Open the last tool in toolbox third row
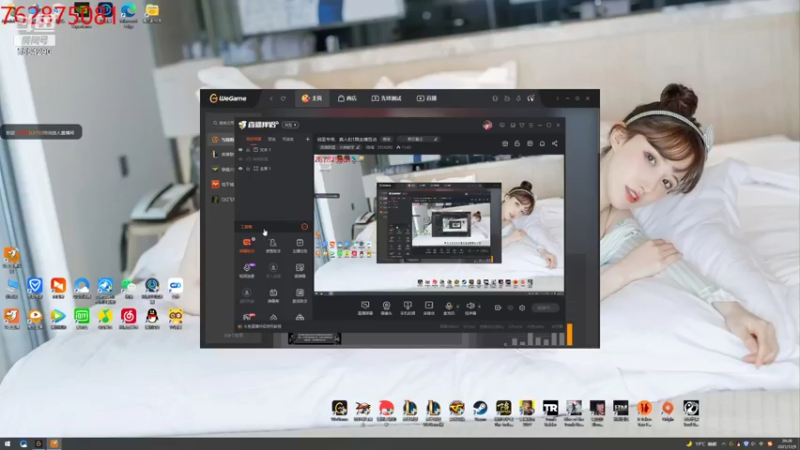Image resolution: width=800 pixels, height=450 pixels. pos(299,295)
